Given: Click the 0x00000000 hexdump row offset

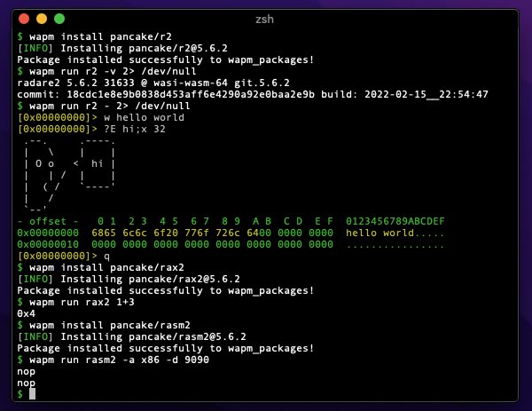Looking at the screenshot, I should (48, 233).
